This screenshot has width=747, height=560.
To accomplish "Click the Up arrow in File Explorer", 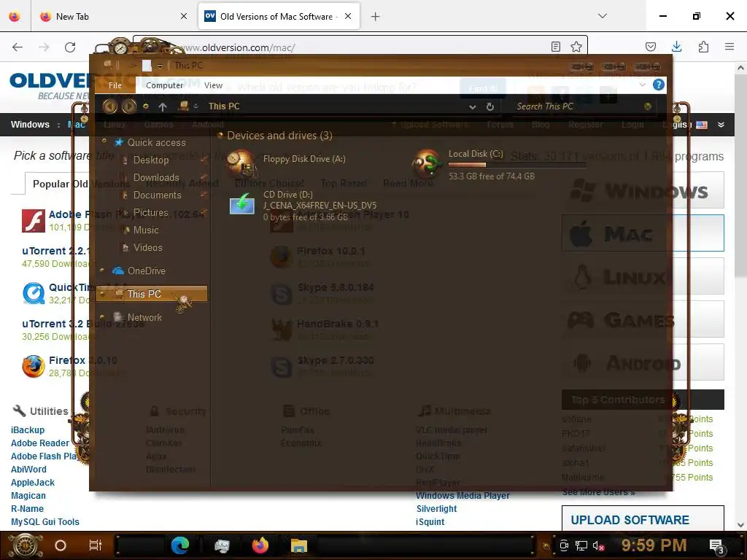I will (x=163, y=106).
